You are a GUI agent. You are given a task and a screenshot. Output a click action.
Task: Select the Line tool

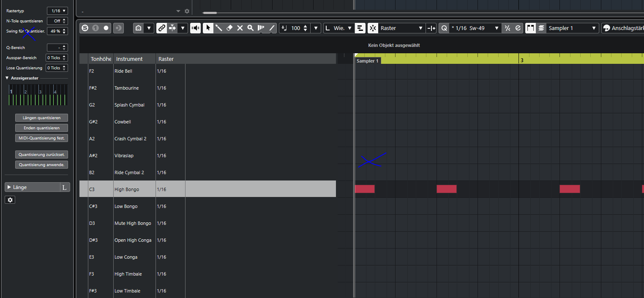272,28
